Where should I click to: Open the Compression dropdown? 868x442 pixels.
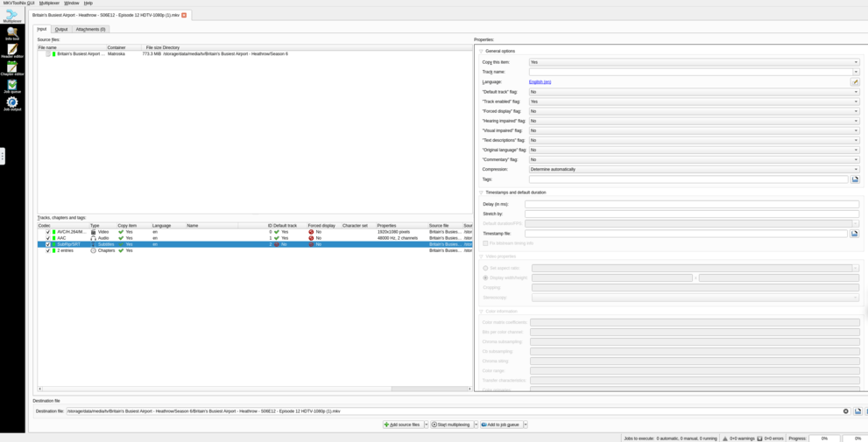pyautogui.click(x=695, y=169)
